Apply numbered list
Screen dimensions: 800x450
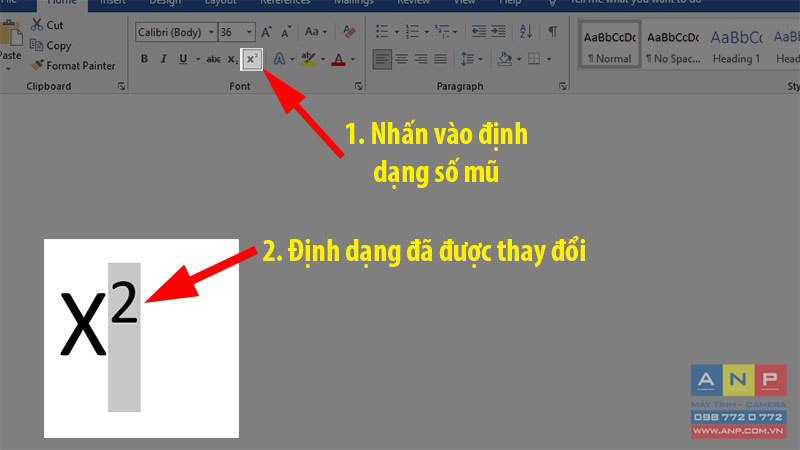tap(412, 32)
